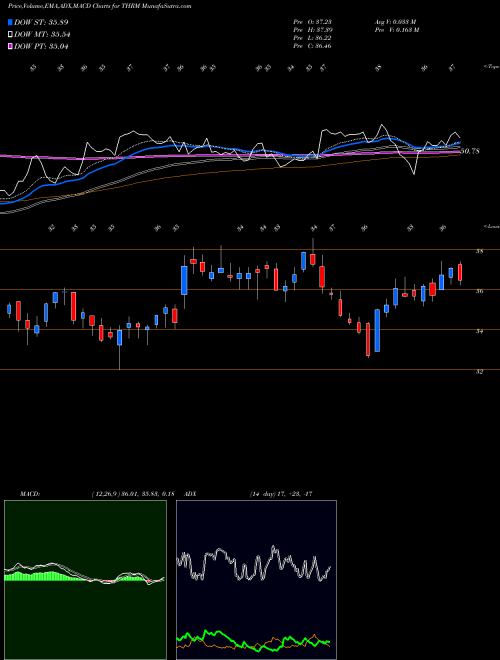Click the magenta DOW PT legend swatch
Image resolution: width=500 pixels, height=660 pixels.
point(11,46)
